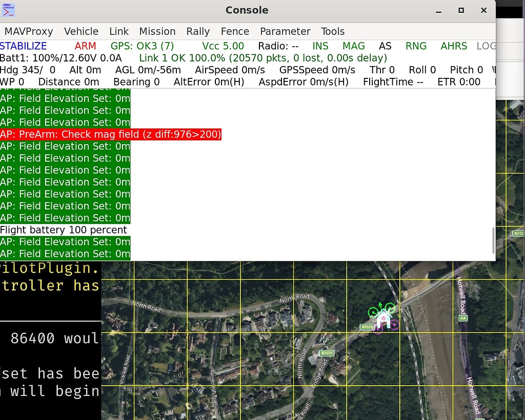Toggle the ARM indicator
525x420 pixels.
pos(85,46)
